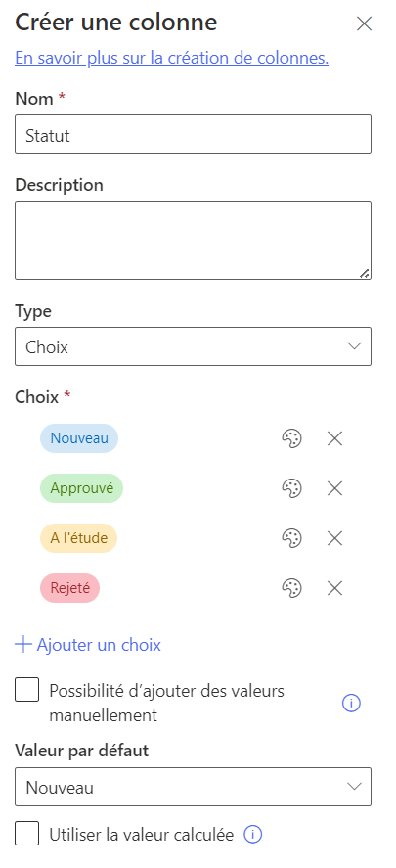396x868 pixels.
Task: Open link En savoir plus sur la création de colonnes
Action: coord(171,58)
